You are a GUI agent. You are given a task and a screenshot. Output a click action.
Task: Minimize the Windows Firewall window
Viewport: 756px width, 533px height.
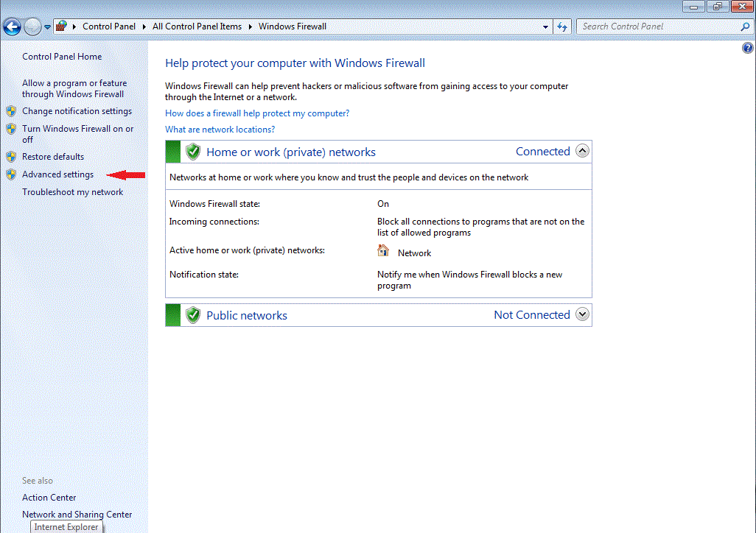tap(694, 7)
